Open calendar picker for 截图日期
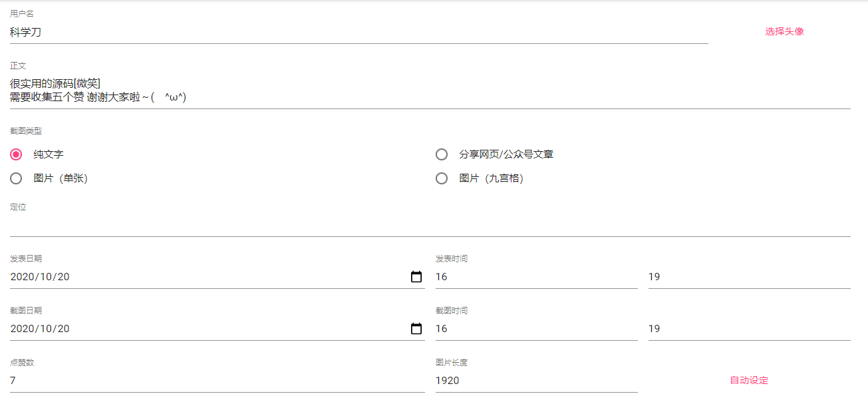 416,329
